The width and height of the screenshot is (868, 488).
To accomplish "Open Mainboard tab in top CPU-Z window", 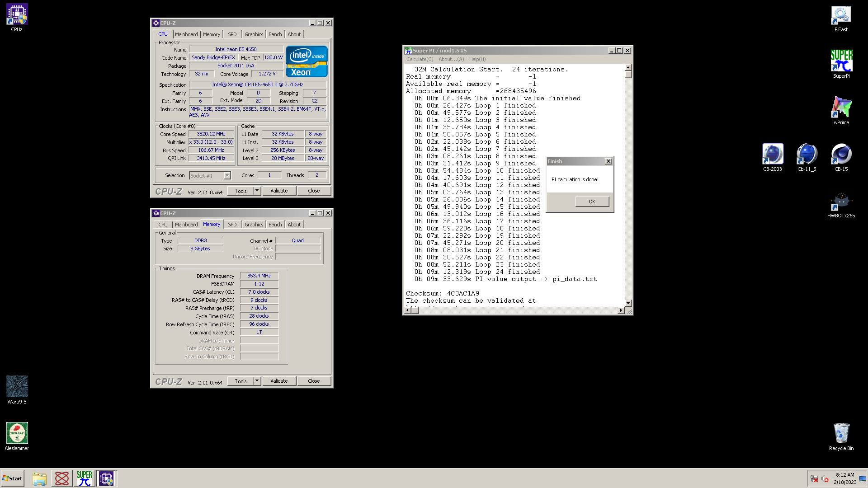I will (186, 34).
